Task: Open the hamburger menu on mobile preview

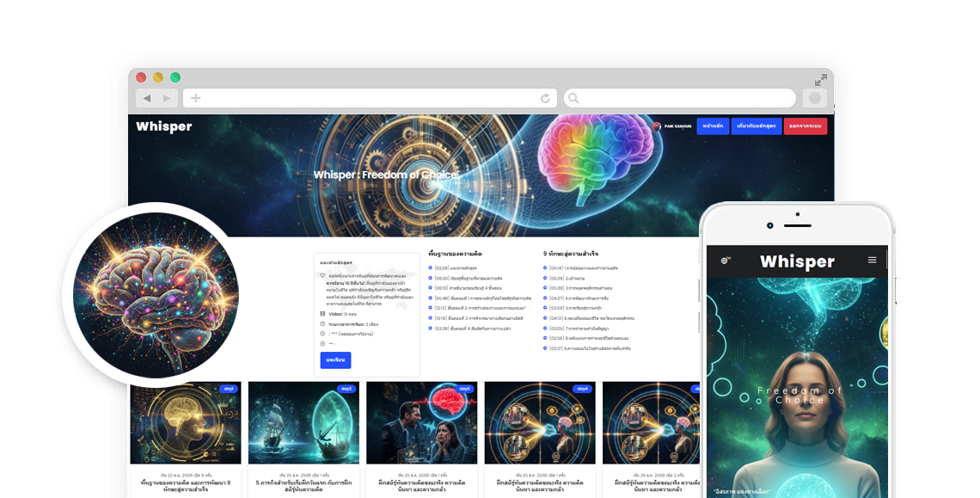Action: (x=872, y=260)
